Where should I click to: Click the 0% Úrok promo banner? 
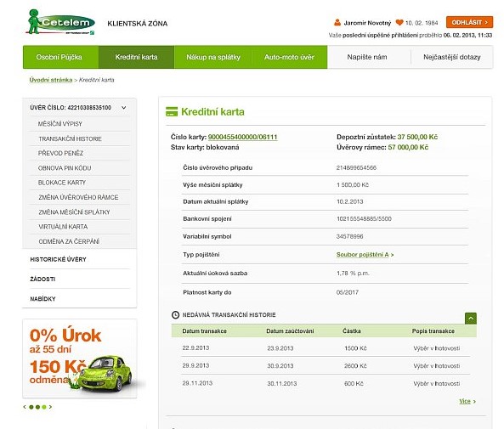(80, 358)
